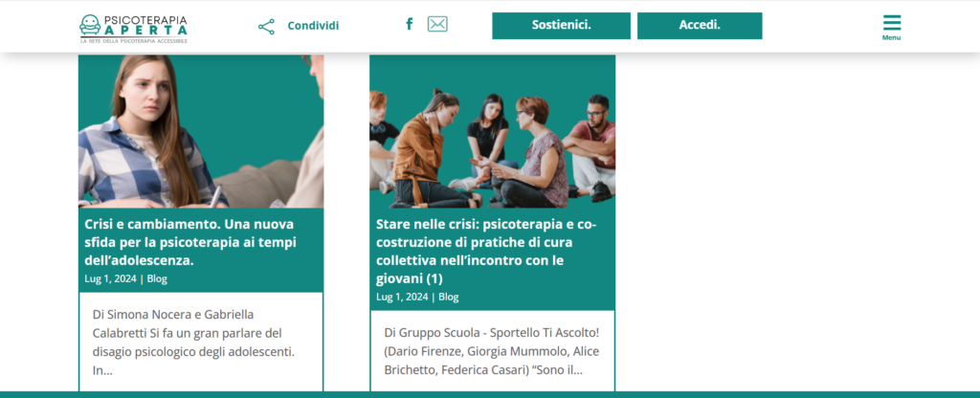This screenshot has height=398, width=980.
Task: Click the Lug 1, 2024 date of second article
Action: coord(403,297)
